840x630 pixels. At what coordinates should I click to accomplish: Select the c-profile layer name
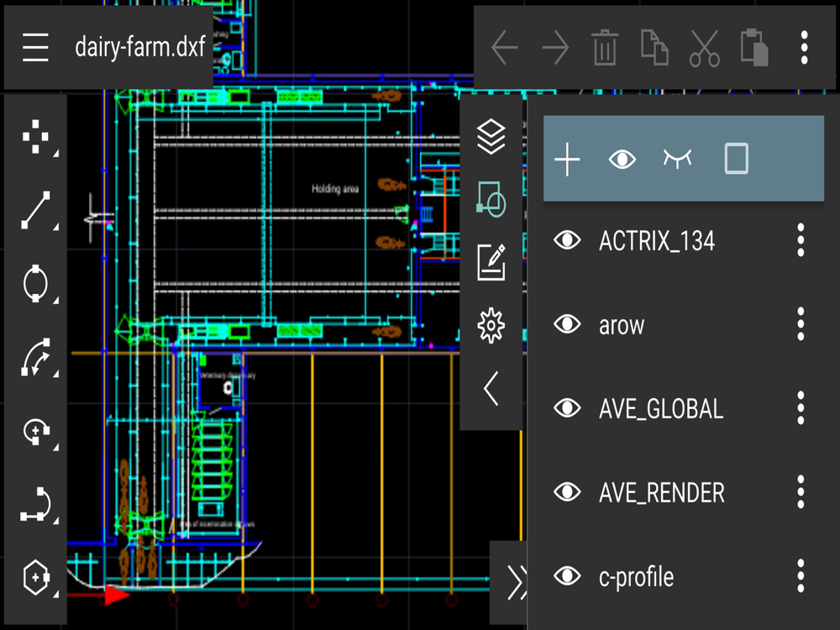[637, 577]
